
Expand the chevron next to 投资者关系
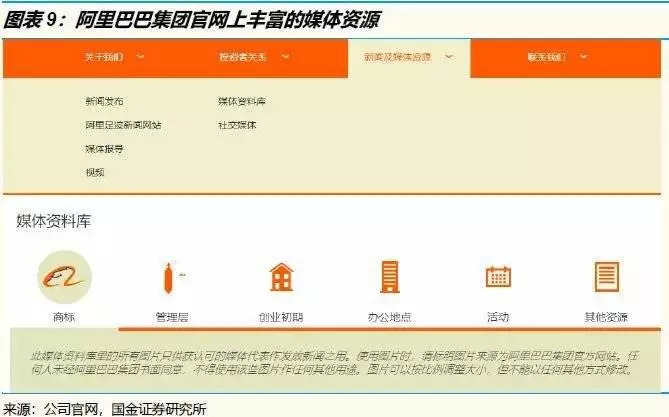pos(285,56)
